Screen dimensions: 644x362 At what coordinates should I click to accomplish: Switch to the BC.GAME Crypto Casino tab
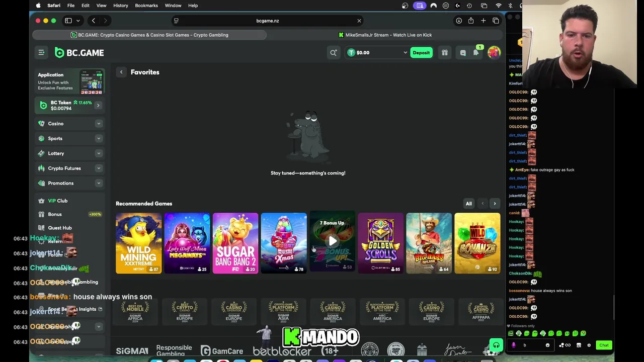click(149, 35)
